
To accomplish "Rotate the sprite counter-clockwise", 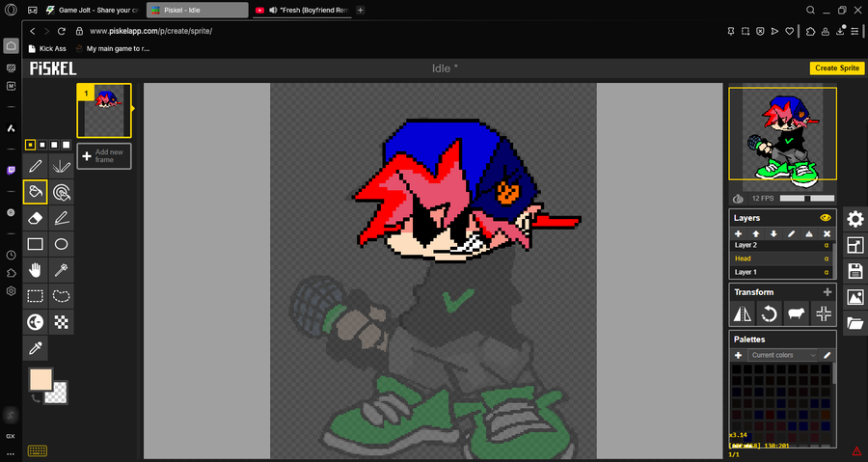I will (x=769, y=314).
